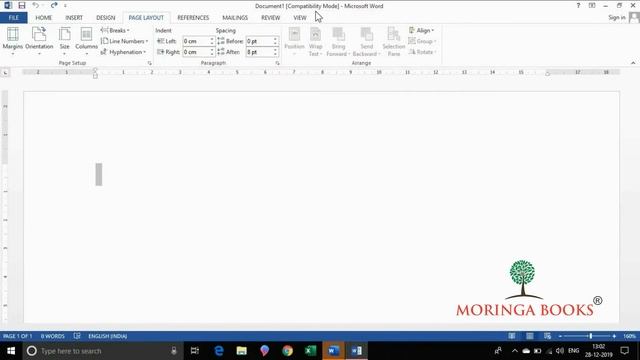Screen dimensions: 640x360
Task: Click the Indent Left field
Action: tap(196, 41)
